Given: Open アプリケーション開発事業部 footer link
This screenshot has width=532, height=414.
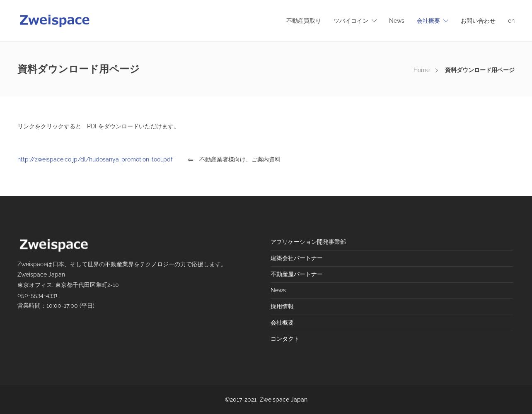Looking at the screenshot, I should [x=308, y=242].
